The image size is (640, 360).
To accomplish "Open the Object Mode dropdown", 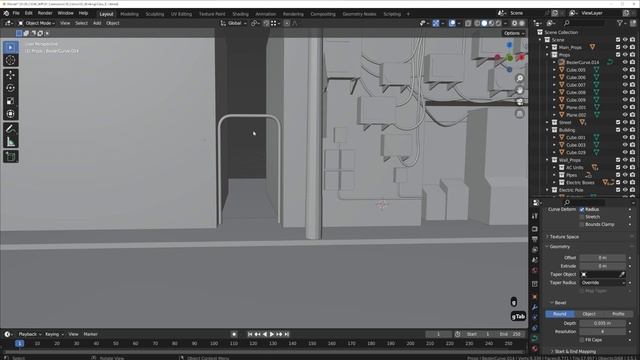I will click(x=37, y=23).
